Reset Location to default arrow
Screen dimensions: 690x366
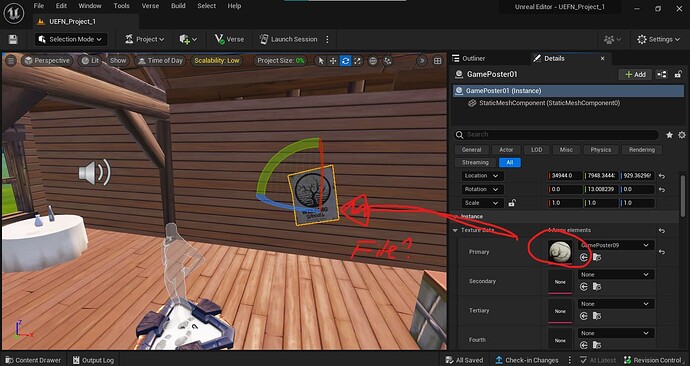[x=662, y=176]
